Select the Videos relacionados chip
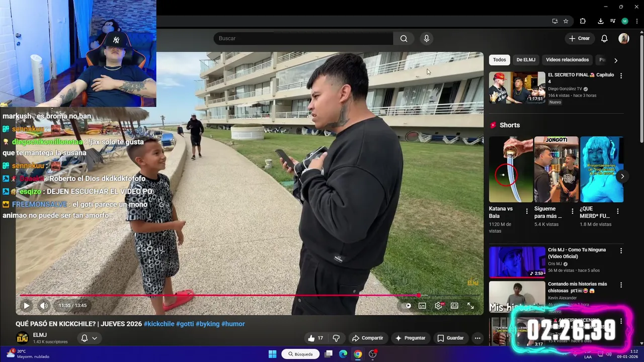This screenshot has width=644, height=362. tap(567, 60)
